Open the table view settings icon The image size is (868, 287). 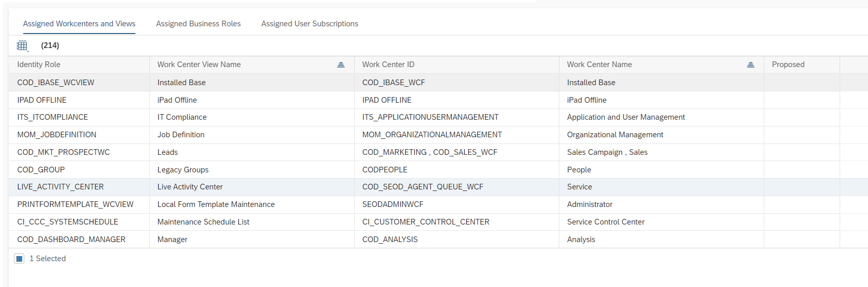[22, 46]
